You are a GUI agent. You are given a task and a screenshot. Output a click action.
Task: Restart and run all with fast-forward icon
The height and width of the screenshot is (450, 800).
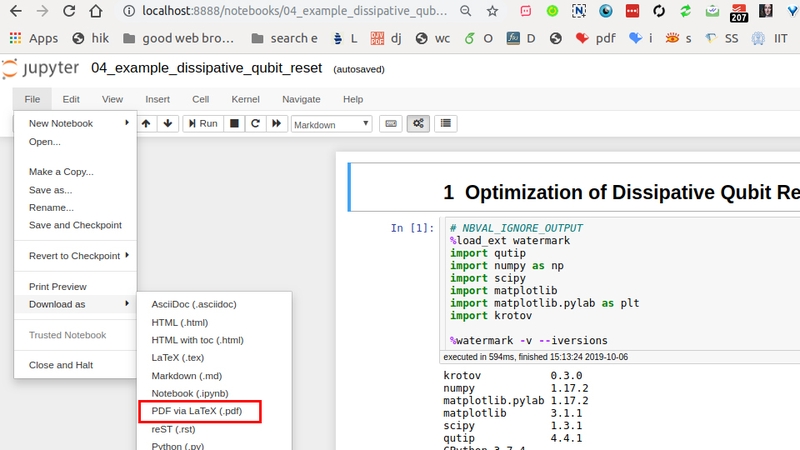[277, 123]
